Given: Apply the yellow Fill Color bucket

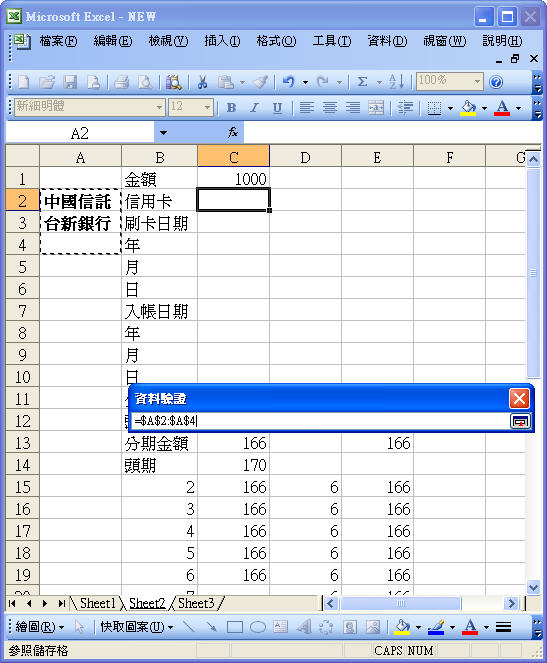Looking at the screenshot, I should point(468,107).
